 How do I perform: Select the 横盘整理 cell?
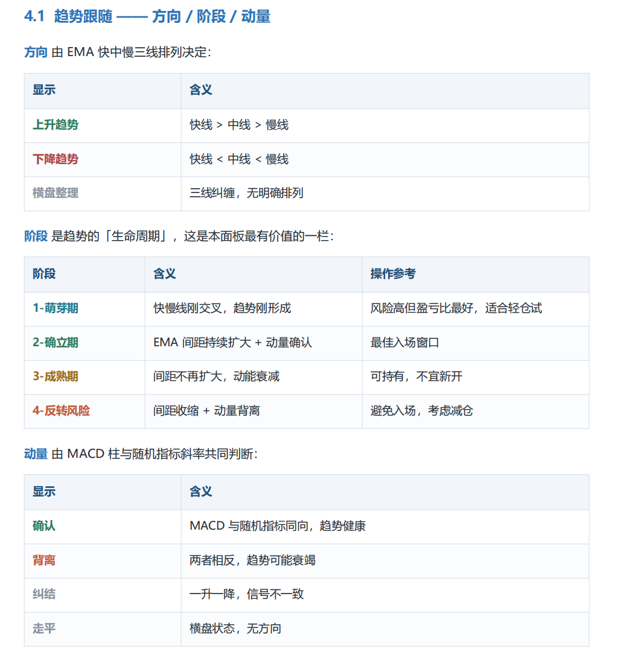[x=103, y=194]
